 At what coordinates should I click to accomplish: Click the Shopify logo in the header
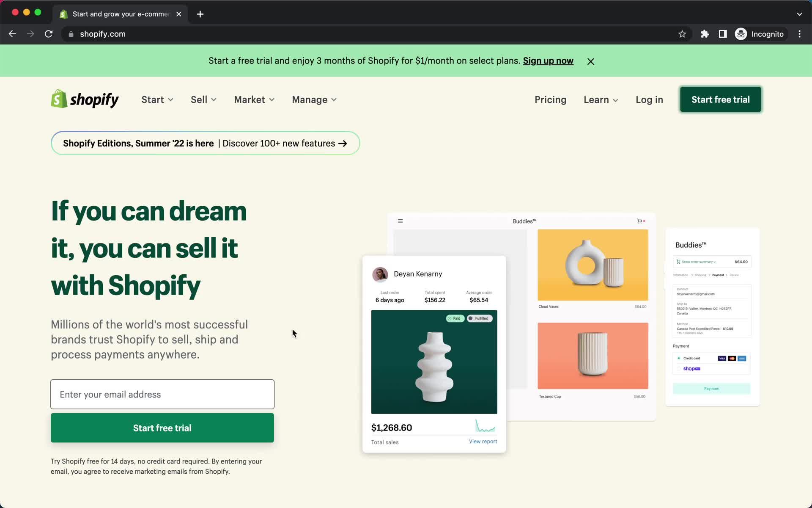point(85,99)
